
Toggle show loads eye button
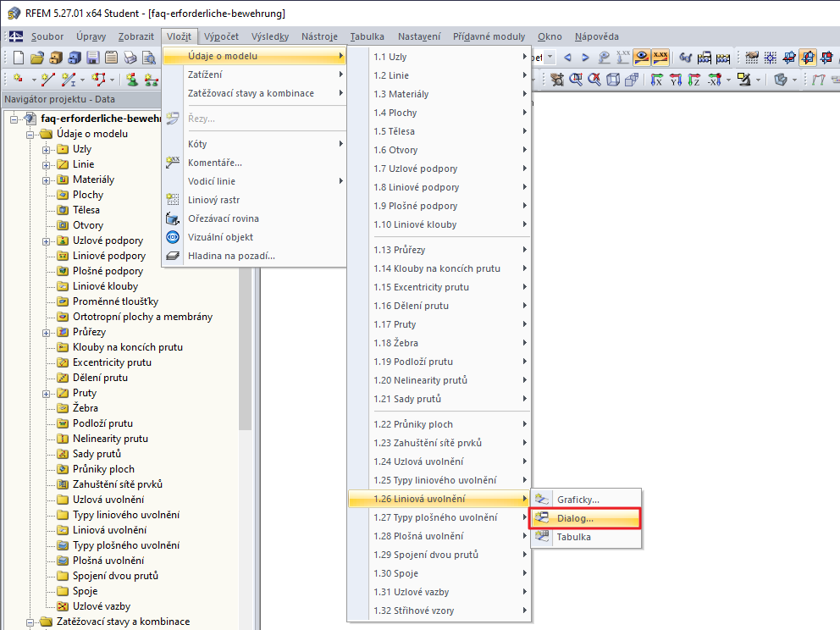(x=641, y=57)
